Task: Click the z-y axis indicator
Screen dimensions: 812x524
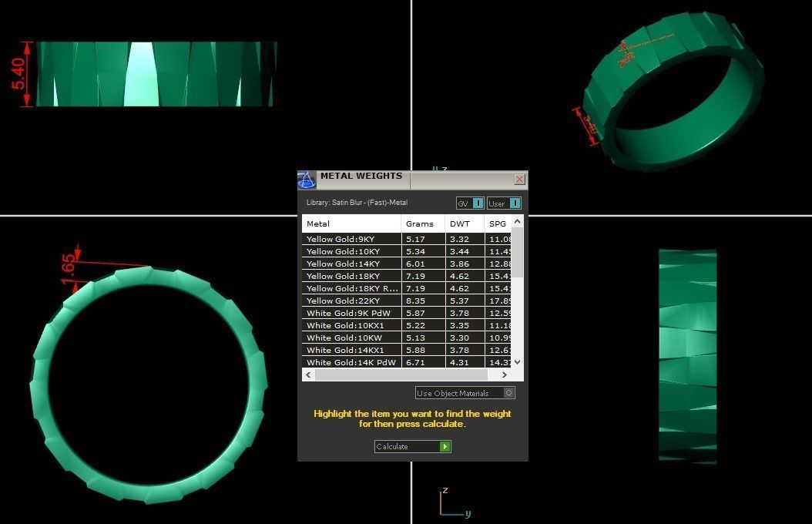Action: coord(455,502)
